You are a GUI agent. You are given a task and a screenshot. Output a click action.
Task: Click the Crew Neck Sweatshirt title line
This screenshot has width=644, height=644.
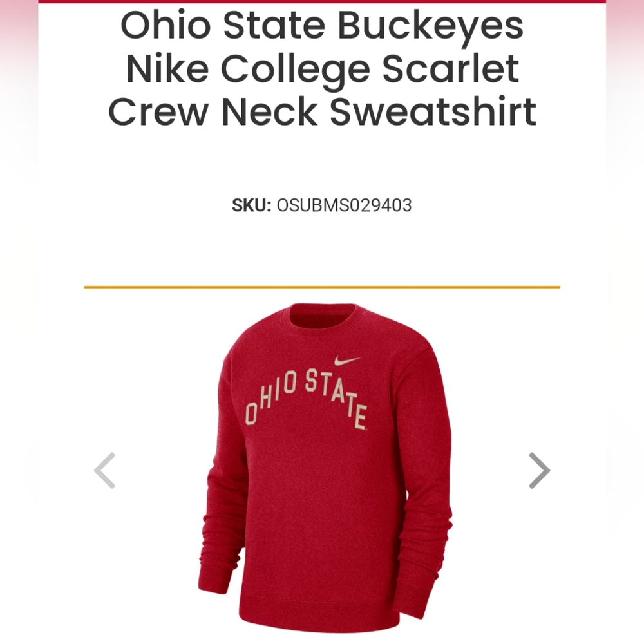coord(322,111)
